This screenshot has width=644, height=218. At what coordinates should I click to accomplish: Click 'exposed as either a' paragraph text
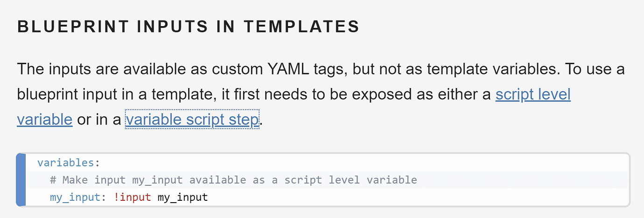pyautogui.click(x=421, y=95)
